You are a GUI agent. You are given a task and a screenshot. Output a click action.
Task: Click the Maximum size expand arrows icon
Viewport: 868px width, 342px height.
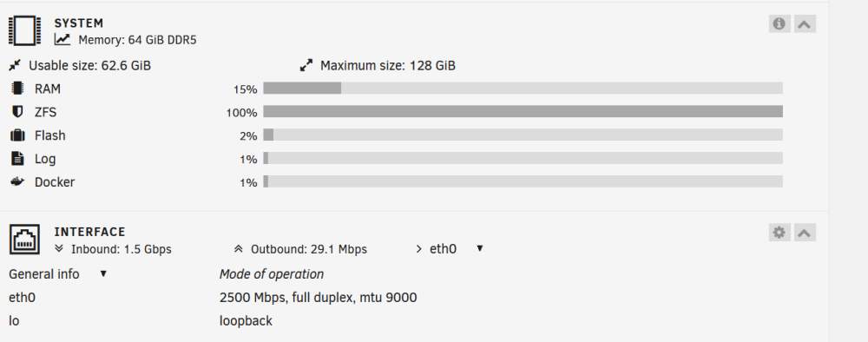point(306,65)
